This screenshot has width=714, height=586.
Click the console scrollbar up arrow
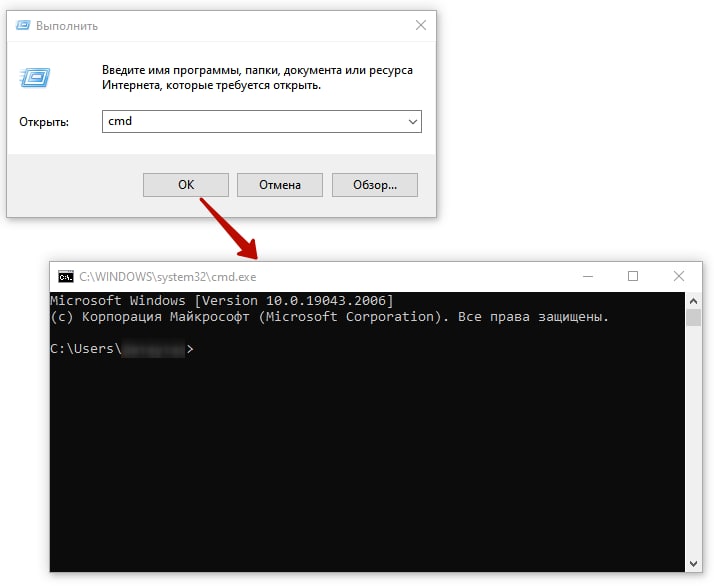coord(694,300)
